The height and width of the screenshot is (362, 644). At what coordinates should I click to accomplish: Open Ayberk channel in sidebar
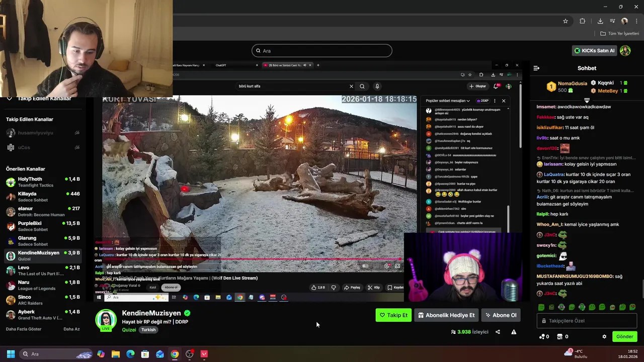pyautogui.click(x=43, y=315)
